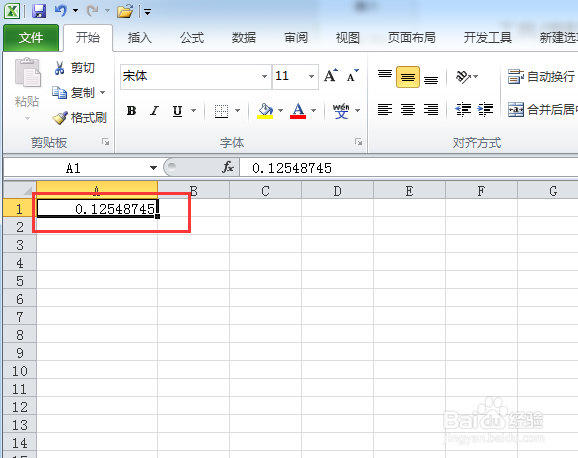Activate the 格式刷 format painter

[x=79, y=118]
